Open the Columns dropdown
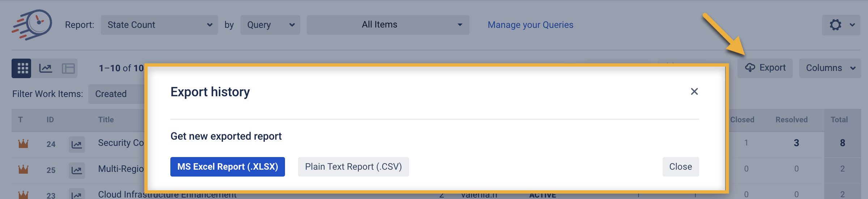Screen dimensions: 868x199 point(830,68)
